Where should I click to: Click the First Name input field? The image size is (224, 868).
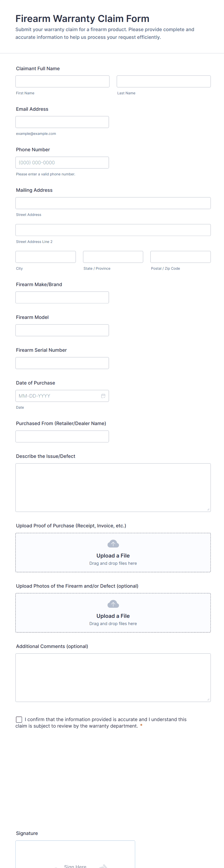62,82
